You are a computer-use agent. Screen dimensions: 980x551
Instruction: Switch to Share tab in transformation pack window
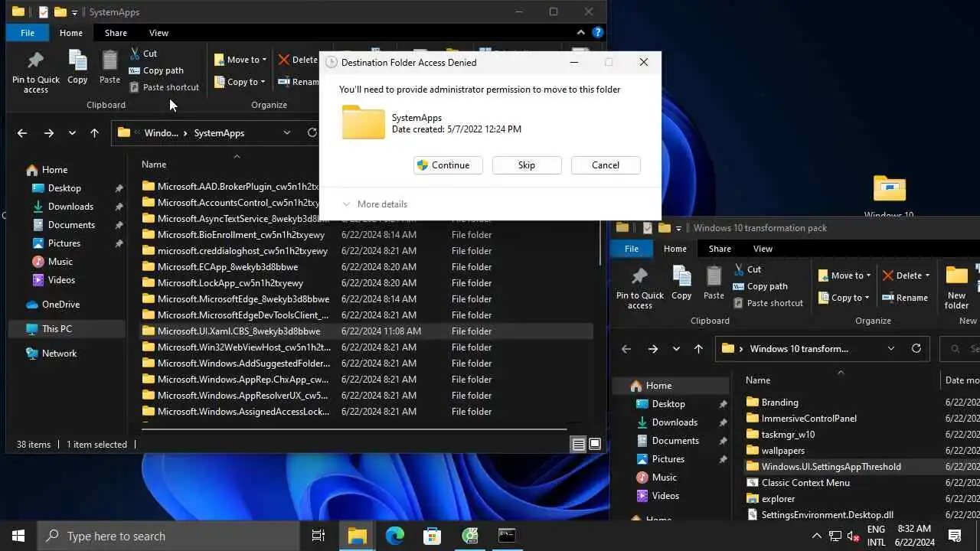[720, 249]
